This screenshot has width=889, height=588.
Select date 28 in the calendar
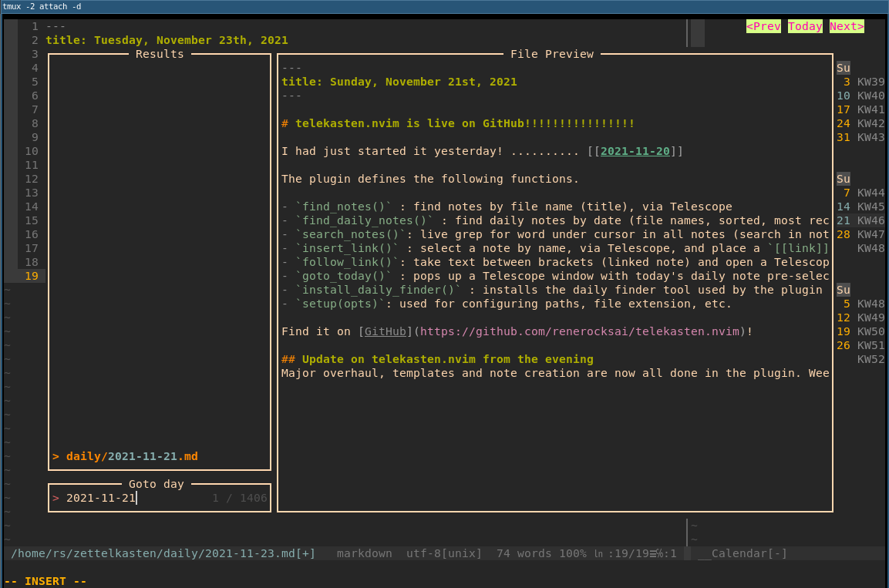pos(844,234)
